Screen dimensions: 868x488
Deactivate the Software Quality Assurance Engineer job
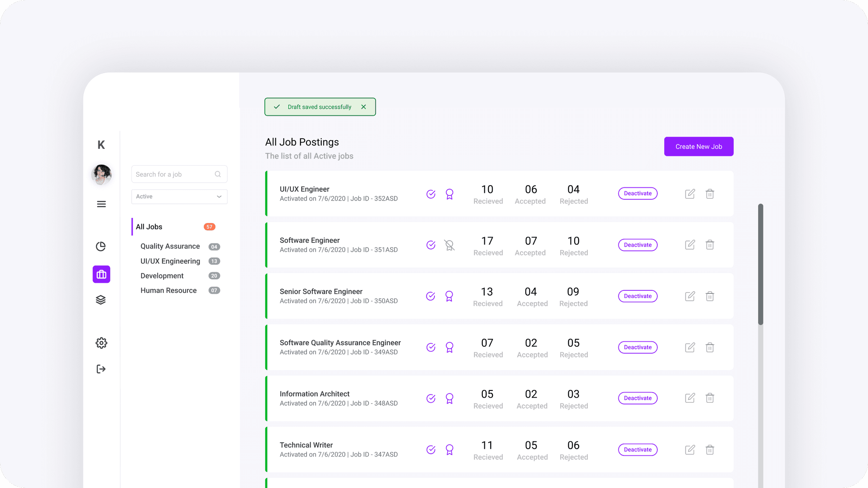click(x=638, y=347)
